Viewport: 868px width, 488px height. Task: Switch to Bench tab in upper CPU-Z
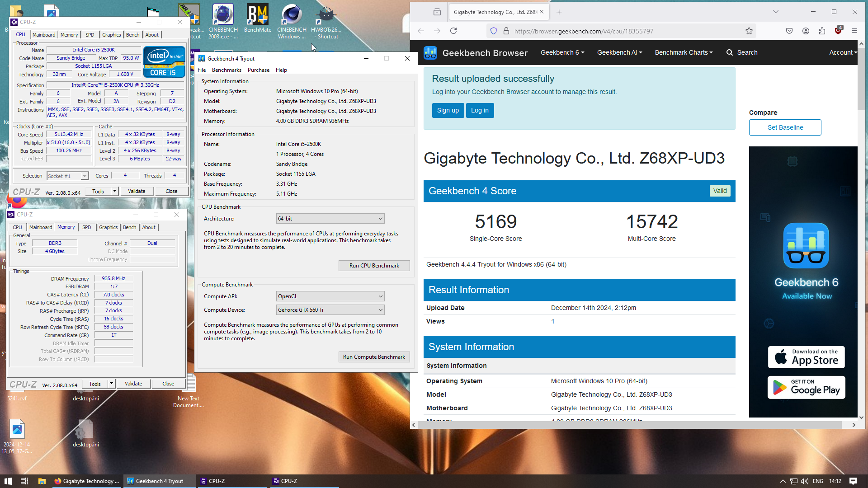[x=132, y=35]
